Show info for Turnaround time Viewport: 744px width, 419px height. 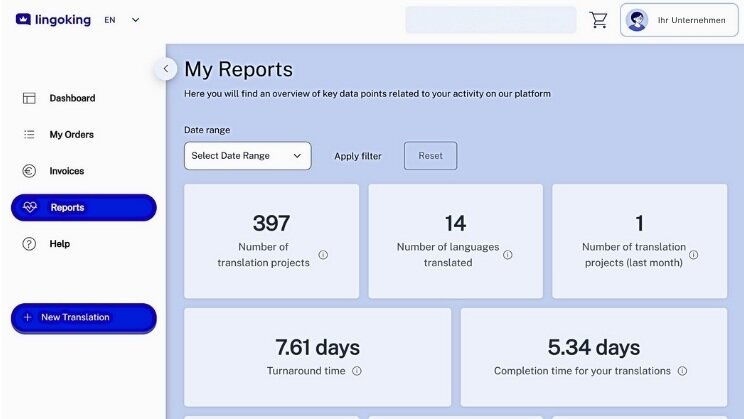pyautogui.click(x=356, y=371)
